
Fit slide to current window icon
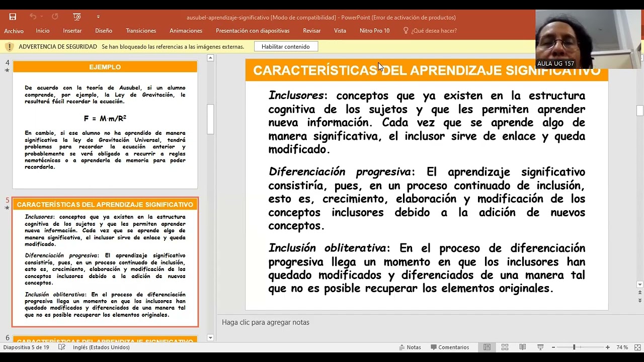[637, 347]
